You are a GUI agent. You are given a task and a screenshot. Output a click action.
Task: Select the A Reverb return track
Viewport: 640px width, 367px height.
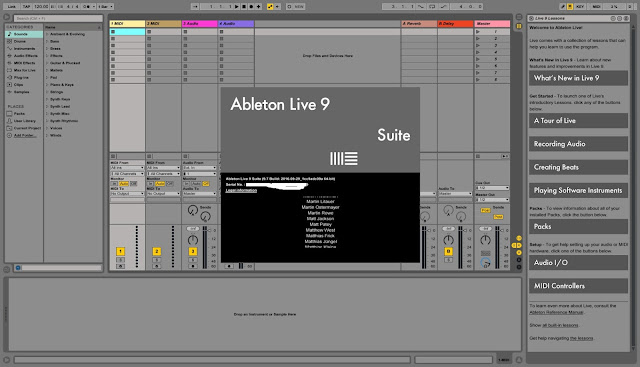click(x=419, y=24)
